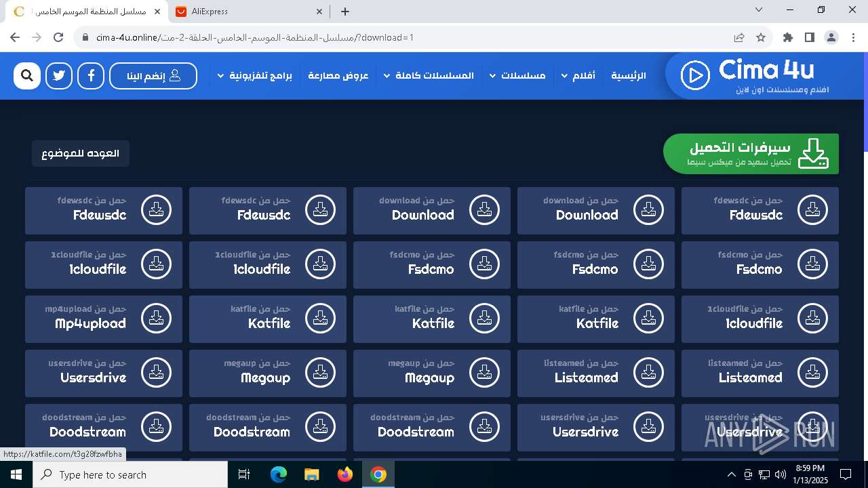Open the Katfile card beside Mp4upload
Viewport: 868px width, 488px height.
pyautogui.click(x=268, y=319)
